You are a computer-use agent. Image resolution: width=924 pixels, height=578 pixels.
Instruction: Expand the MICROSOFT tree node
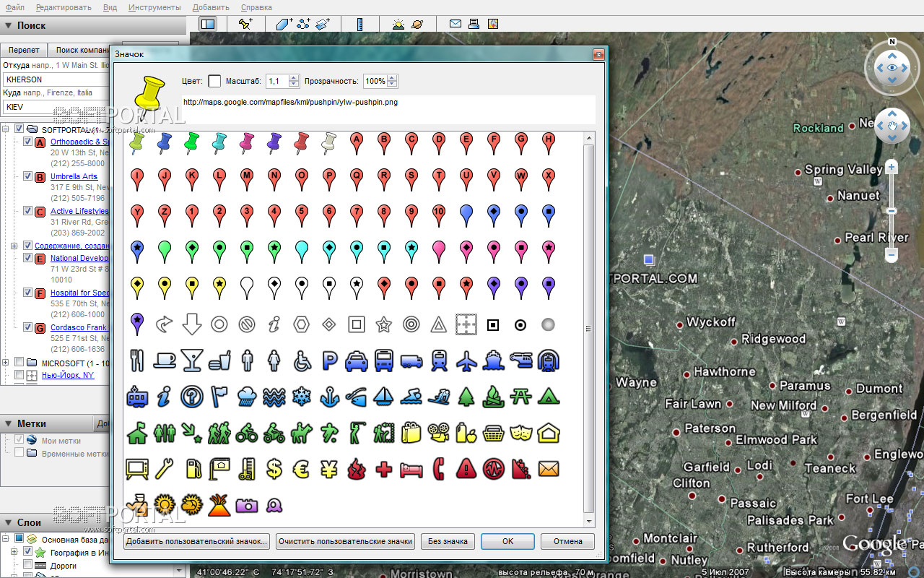[x=6, y=363]
